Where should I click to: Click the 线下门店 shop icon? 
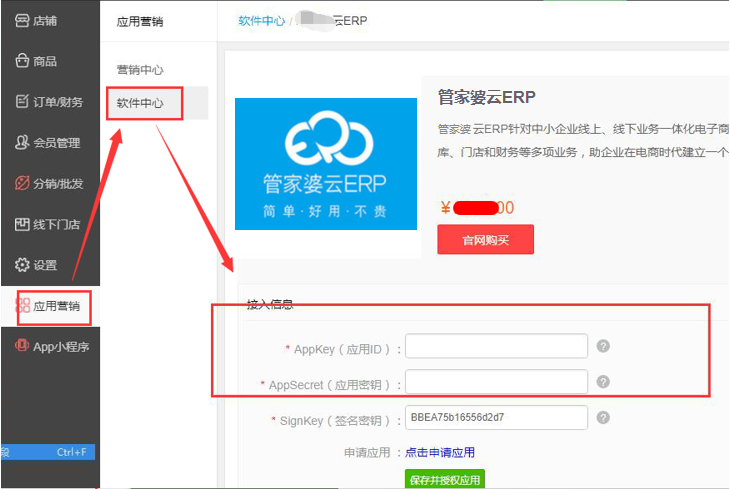click(22, 224)
